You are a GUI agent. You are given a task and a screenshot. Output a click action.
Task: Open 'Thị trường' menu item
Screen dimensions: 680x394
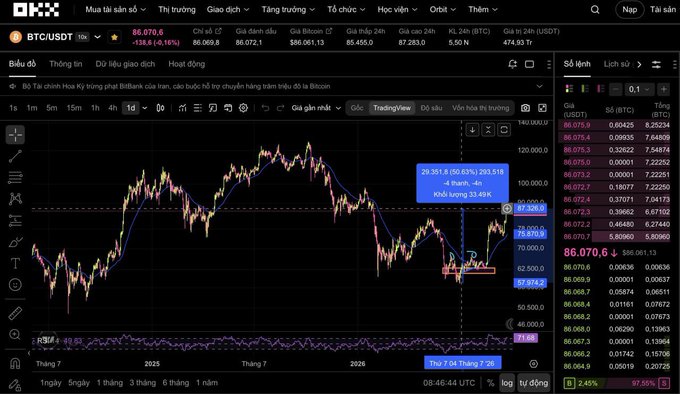point(177,10)
